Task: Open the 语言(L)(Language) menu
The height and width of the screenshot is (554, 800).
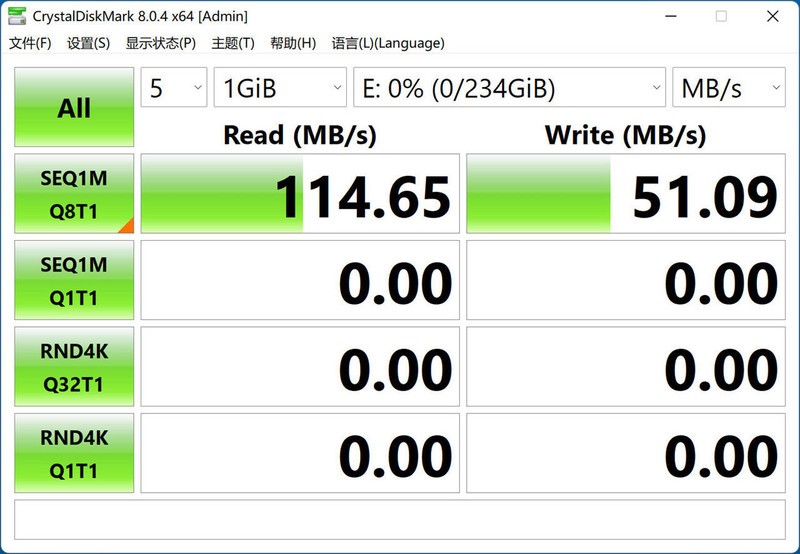Action: click(388, 43)
